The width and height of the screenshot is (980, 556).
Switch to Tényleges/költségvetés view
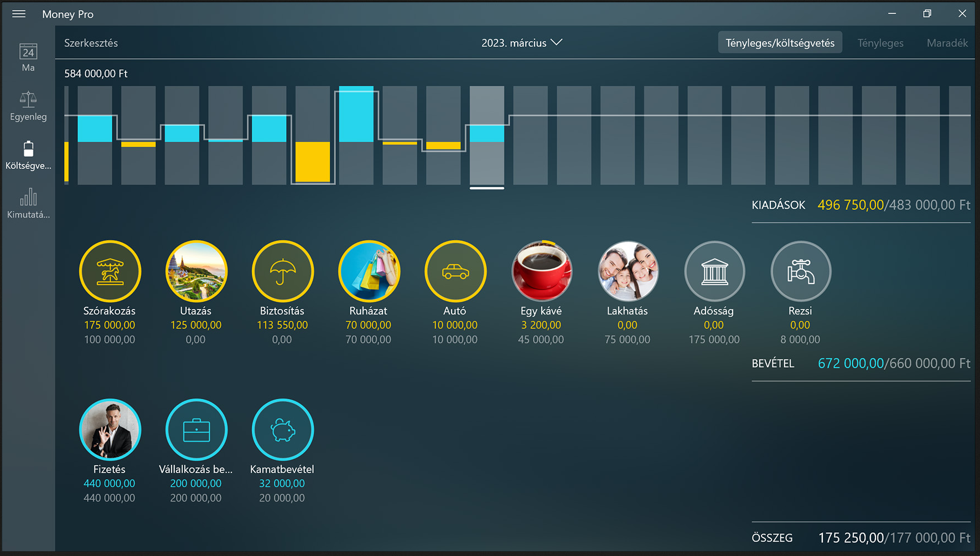click(x=780, y=43)
